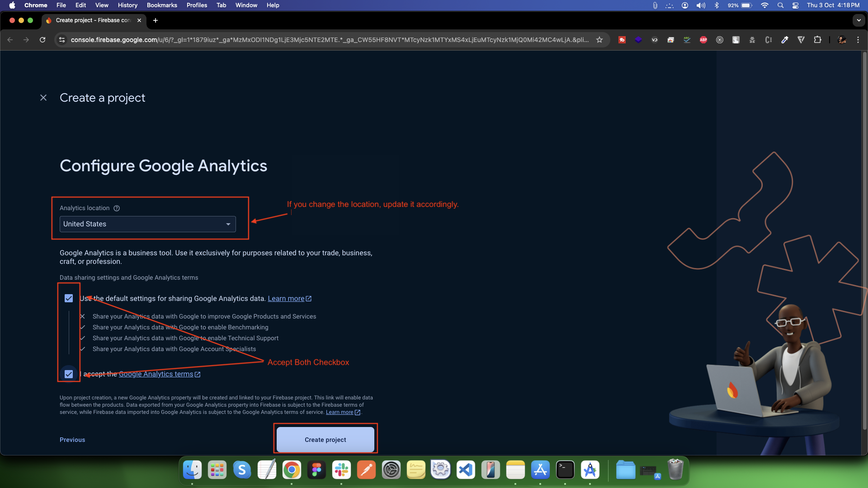Open new tab using plus button

156,20
